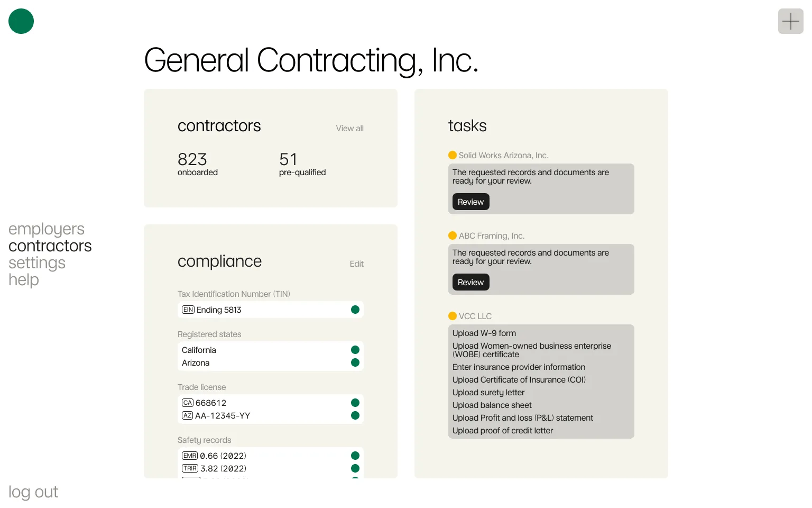
Task: Open the settings navigation item
Action: [x=37, y=263]
